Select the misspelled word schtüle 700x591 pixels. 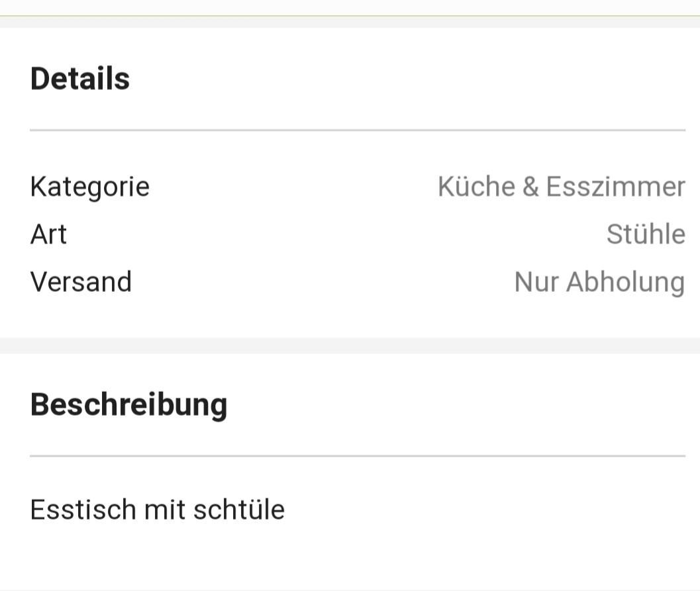[238, 510]
